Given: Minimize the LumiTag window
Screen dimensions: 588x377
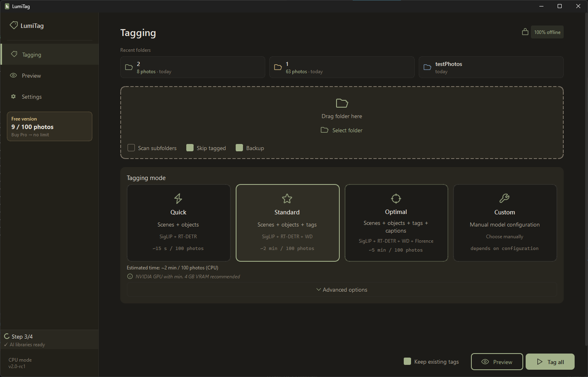Looking at the screenshot, I should pos(542,6).
